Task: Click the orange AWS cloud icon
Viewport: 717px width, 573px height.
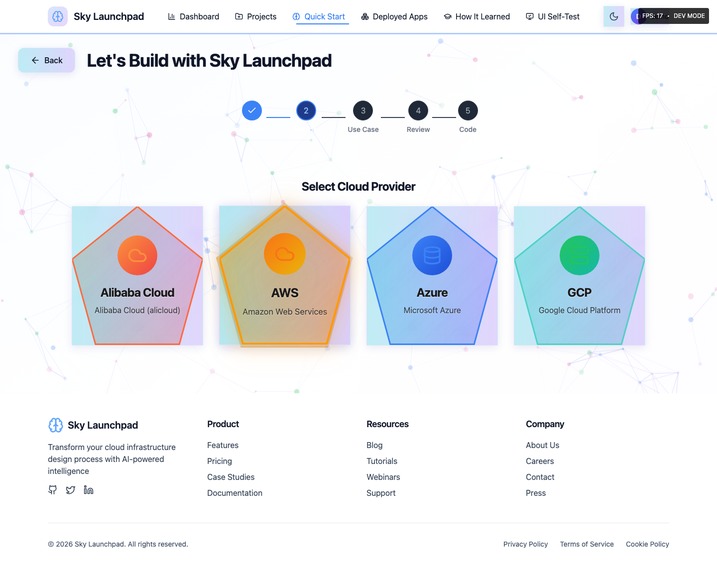Action: 284,254
